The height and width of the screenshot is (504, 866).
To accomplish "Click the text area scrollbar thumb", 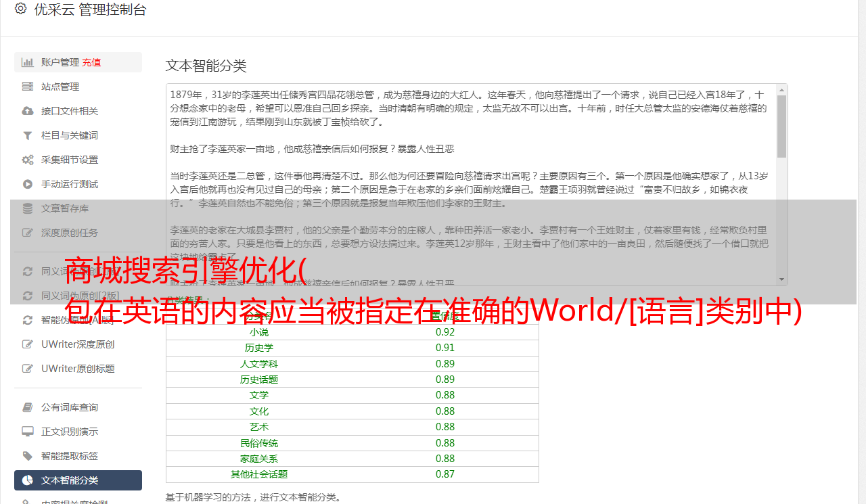I will click(x=782, y=126).
